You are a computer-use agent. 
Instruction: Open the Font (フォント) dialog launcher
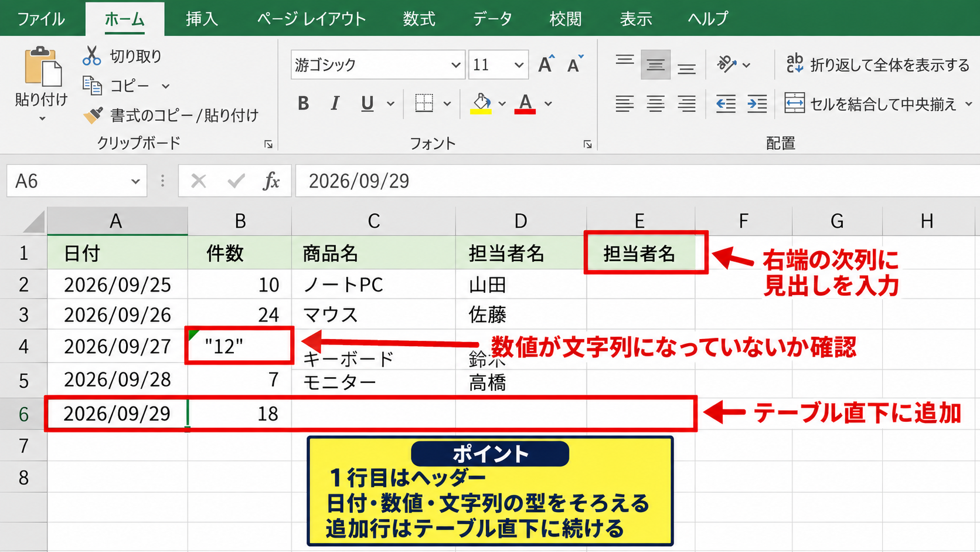[x=587, y=144]
